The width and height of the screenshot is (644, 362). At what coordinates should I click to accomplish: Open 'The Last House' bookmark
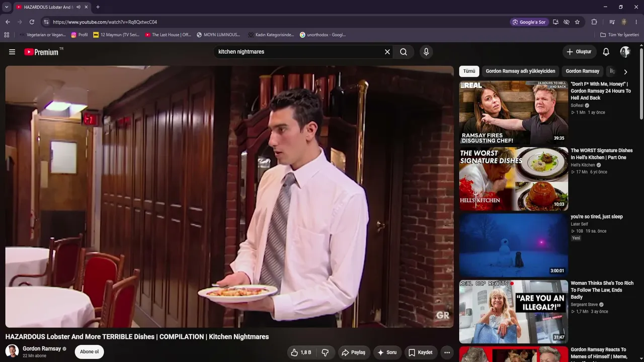point(168,35)
